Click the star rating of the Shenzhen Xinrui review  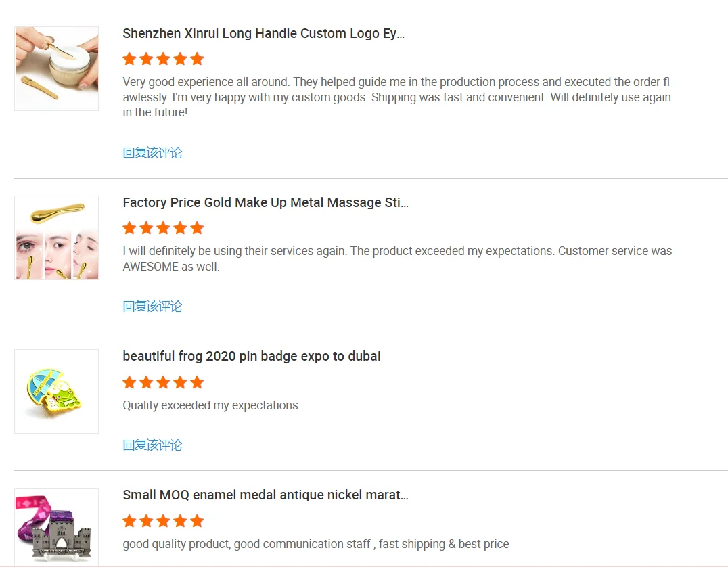(x=163, y=59)
